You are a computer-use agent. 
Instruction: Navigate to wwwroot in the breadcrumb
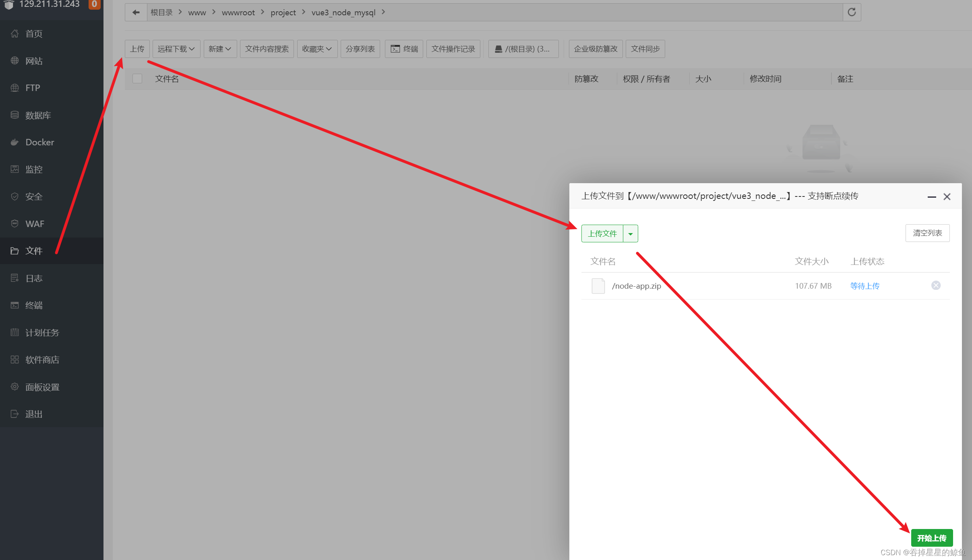[238, 12]
